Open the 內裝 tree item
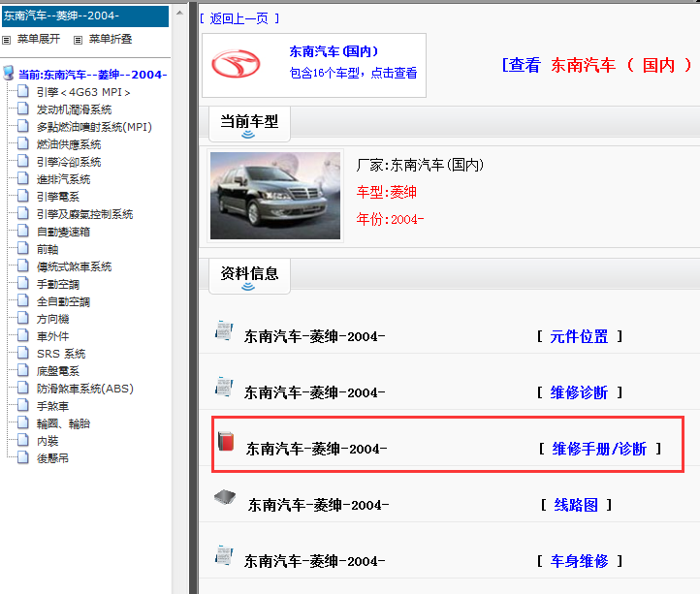 click(x=48, y=441)
